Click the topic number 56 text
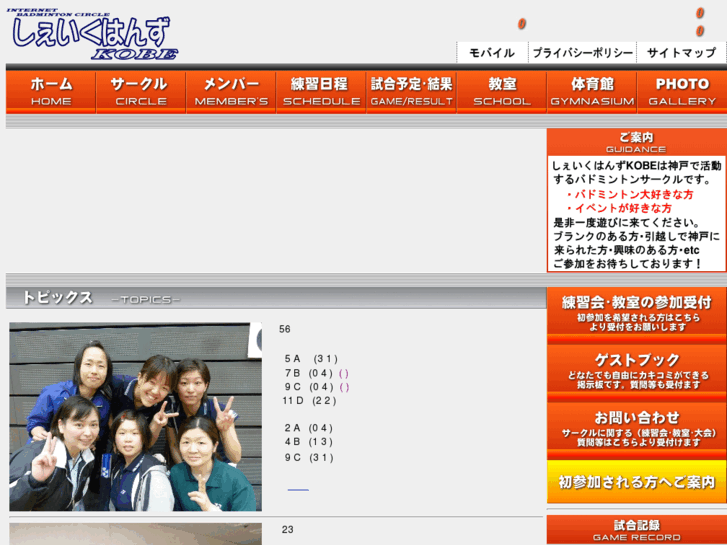This screenshot has height=545, width=727. (x=285, y=329)
